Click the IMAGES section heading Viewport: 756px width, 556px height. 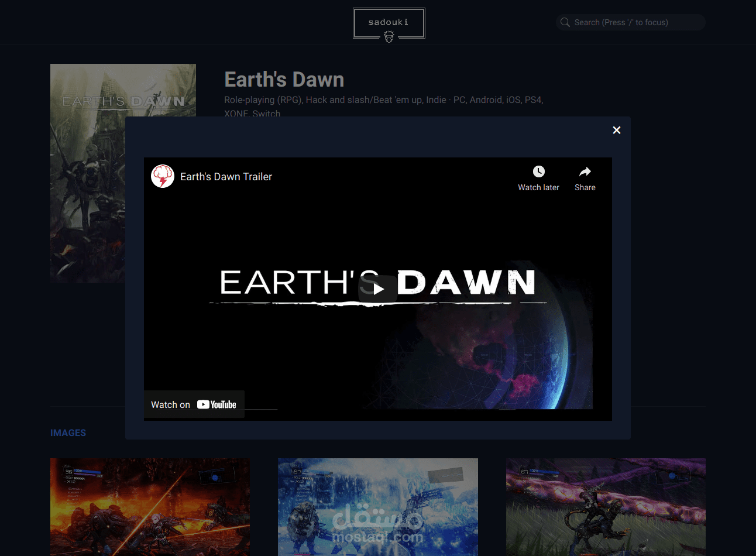(x=68, y=433)
